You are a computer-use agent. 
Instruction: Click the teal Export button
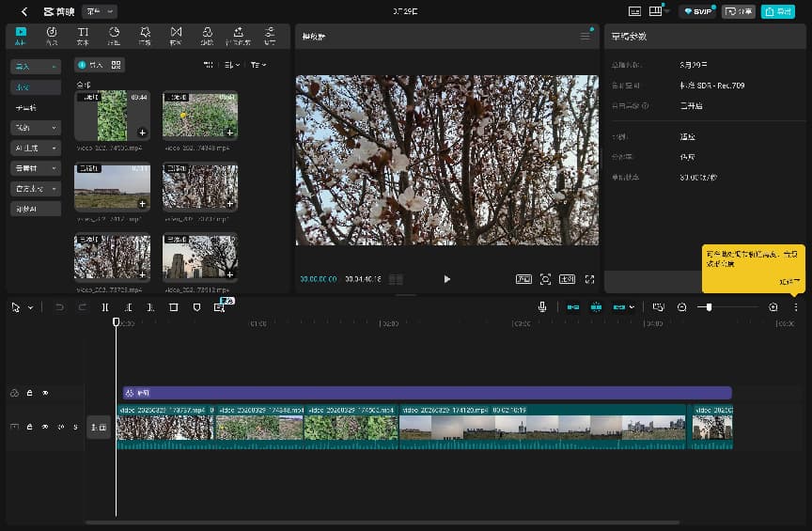[776, 11]
